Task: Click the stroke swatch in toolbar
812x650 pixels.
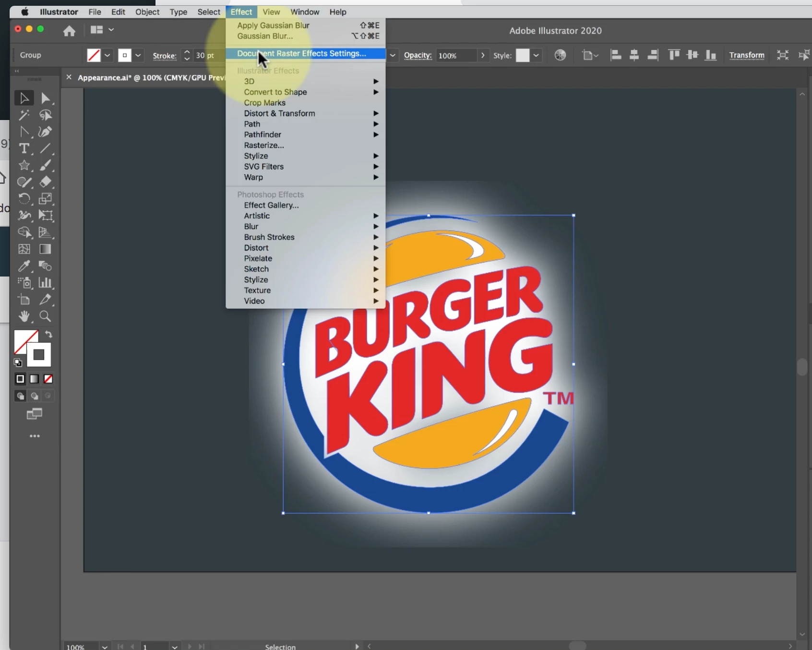Action: point(39,355)
